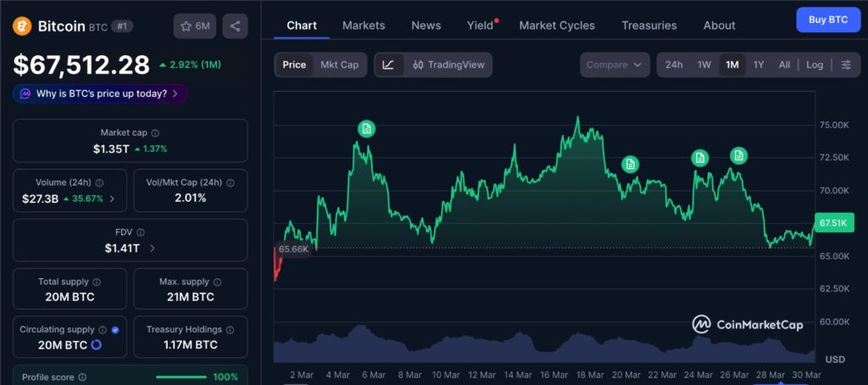Click Treasury Holdings info icon

231,330
